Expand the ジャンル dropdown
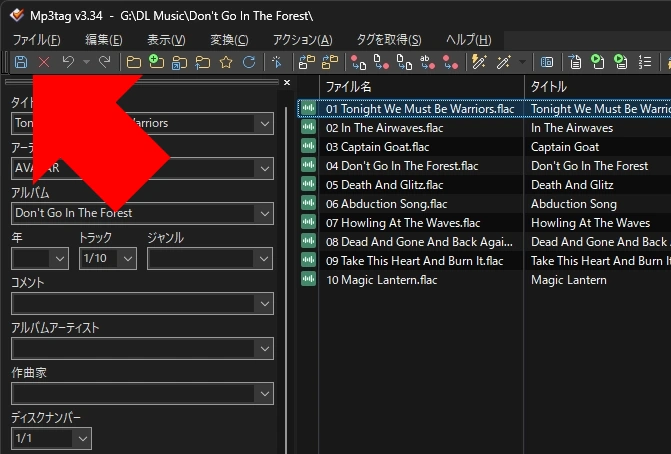 click(x=264, y=258)
